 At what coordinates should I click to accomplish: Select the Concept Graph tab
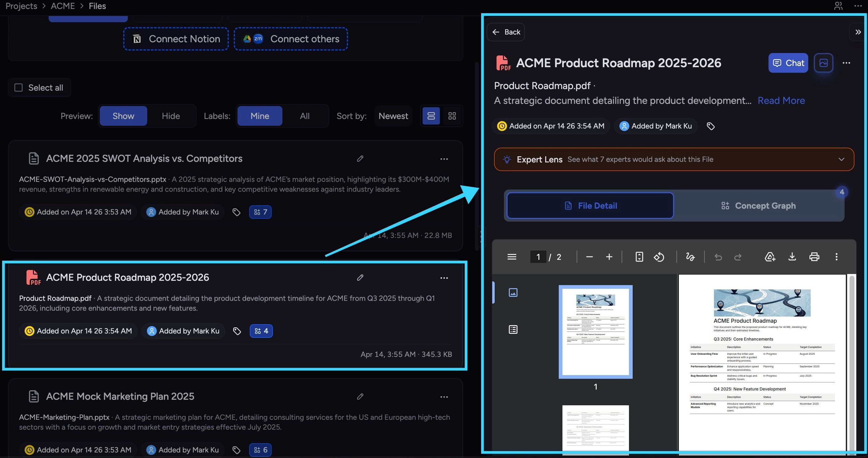[x=758, y=206]
